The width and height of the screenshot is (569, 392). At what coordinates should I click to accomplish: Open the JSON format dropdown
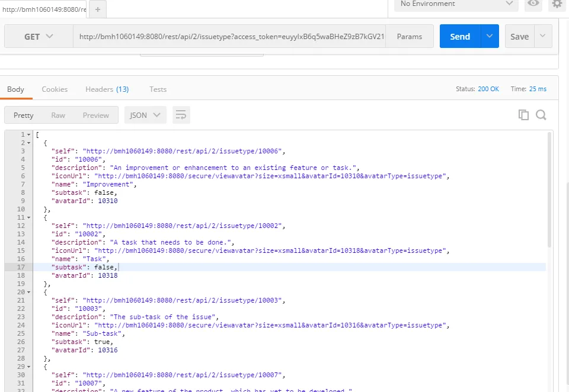[x=145, y=115]
